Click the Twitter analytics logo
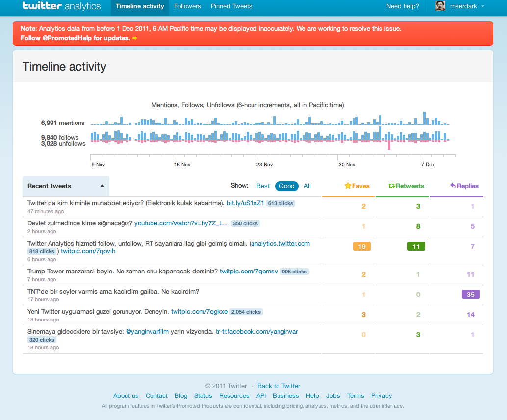Image resolution: width=507 pixels, height=420 pixels. click(x=61, y=6)
